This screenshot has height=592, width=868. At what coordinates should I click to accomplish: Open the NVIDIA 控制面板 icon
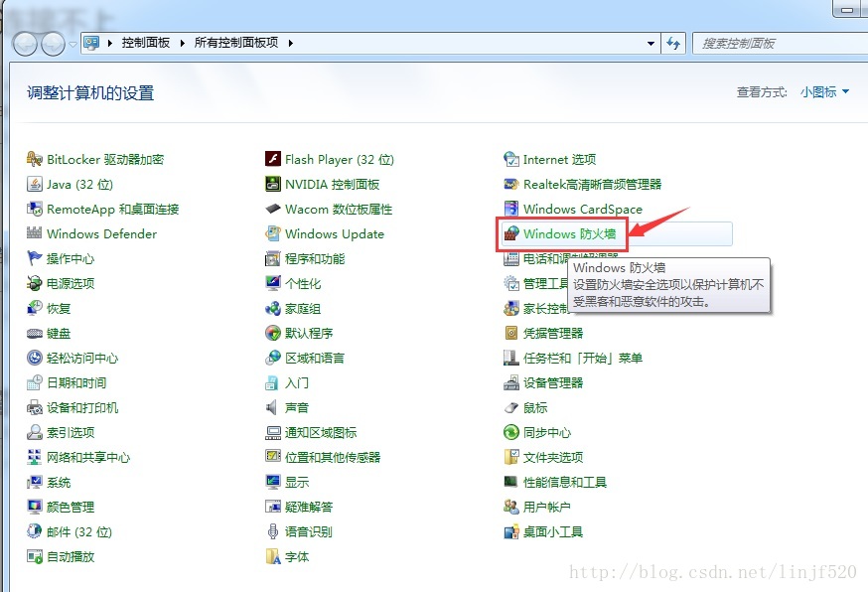click(x=273, y=184)
